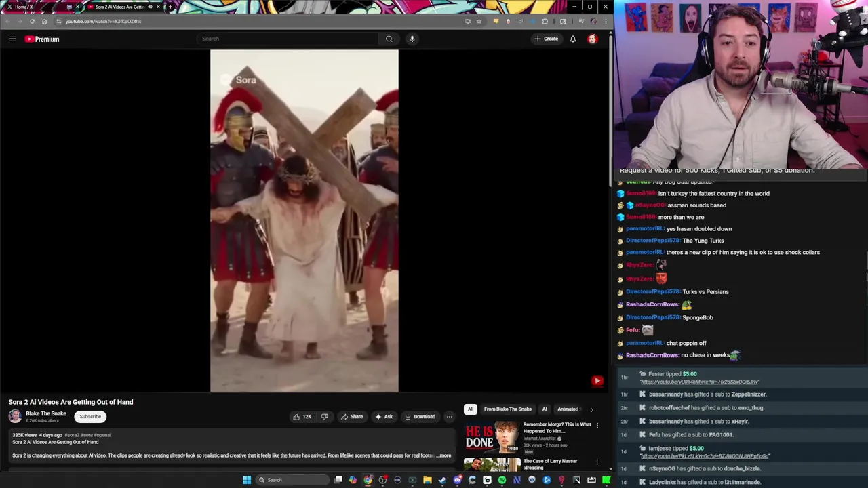The height and width of the screenshot is (488, 868).
Task: Click 'bussariandy has gifted a sub to Zeppelinizzer'
Action: click(x=707, y=394)
